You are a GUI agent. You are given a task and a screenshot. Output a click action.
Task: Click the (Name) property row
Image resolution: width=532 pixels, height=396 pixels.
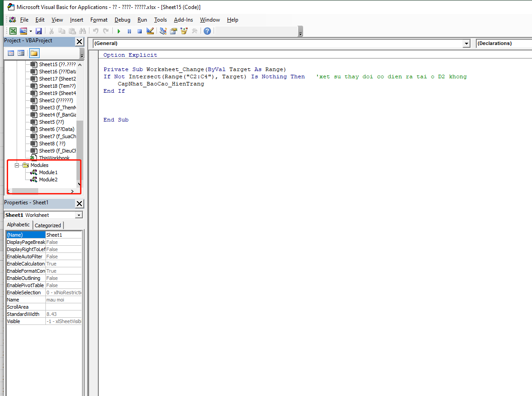[x=44, y=235]
